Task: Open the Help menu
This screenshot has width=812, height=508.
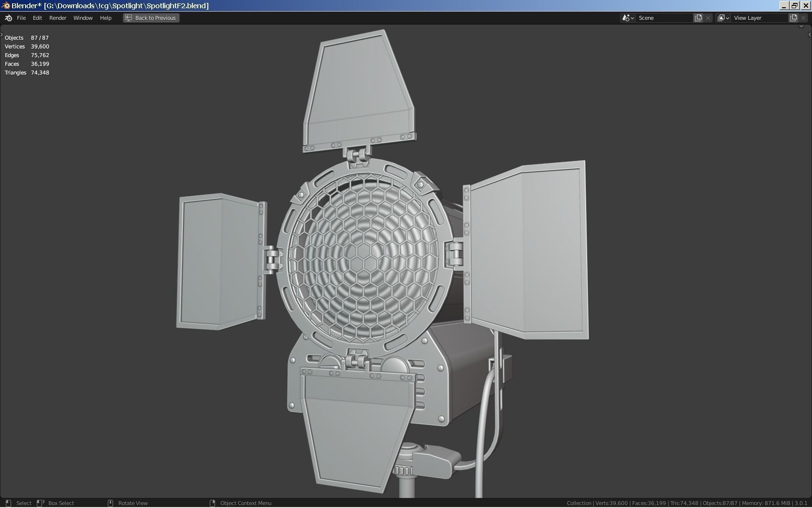Action: [105, 18]
